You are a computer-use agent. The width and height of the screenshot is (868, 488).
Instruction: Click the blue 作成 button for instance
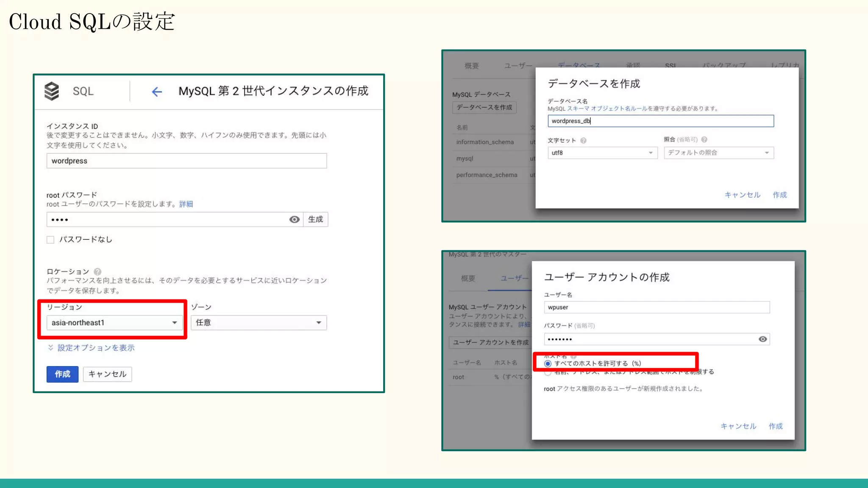point(62,374)
